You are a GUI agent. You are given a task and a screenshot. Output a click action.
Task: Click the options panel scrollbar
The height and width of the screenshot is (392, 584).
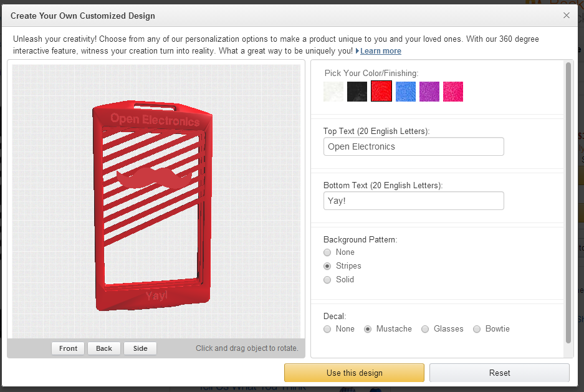pos(568,203)
